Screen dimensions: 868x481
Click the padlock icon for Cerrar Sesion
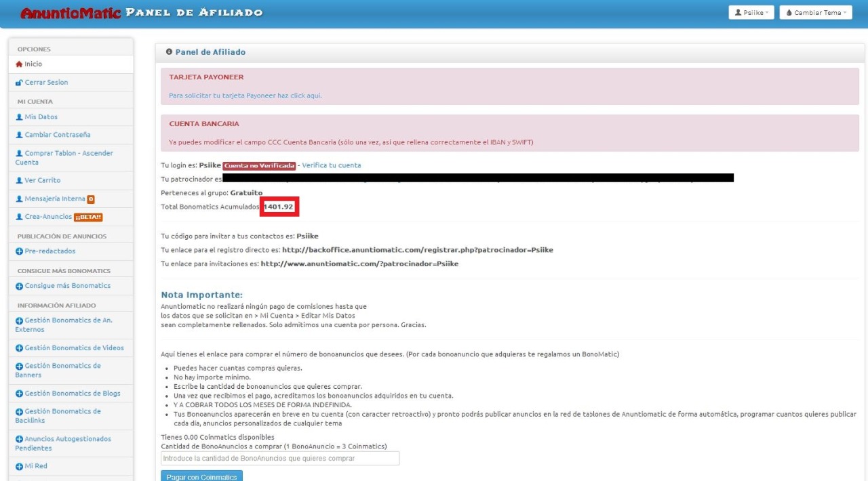click(19, 83)
